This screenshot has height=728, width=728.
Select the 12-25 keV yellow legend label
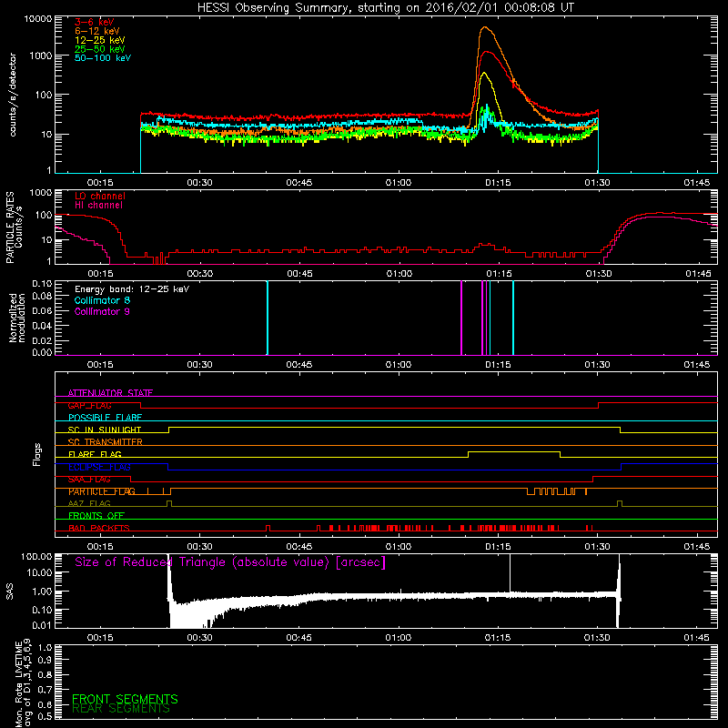pyautogui.click(x=100, y=40)
